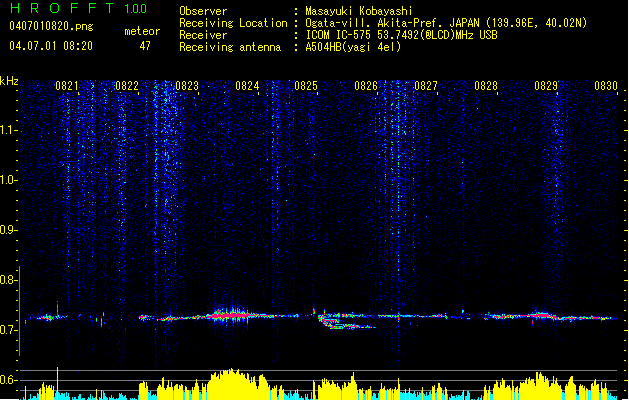The image size is (629, 400).
Task: Select the filename 0407010820.png
Action: (51, 26)
